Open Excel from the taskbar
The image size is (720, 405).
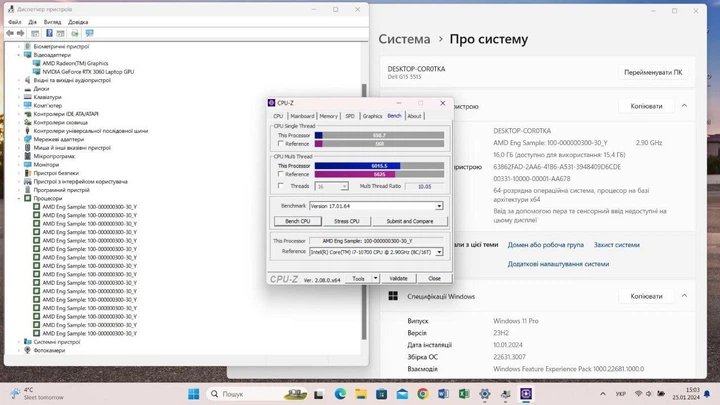pos(464,394)
